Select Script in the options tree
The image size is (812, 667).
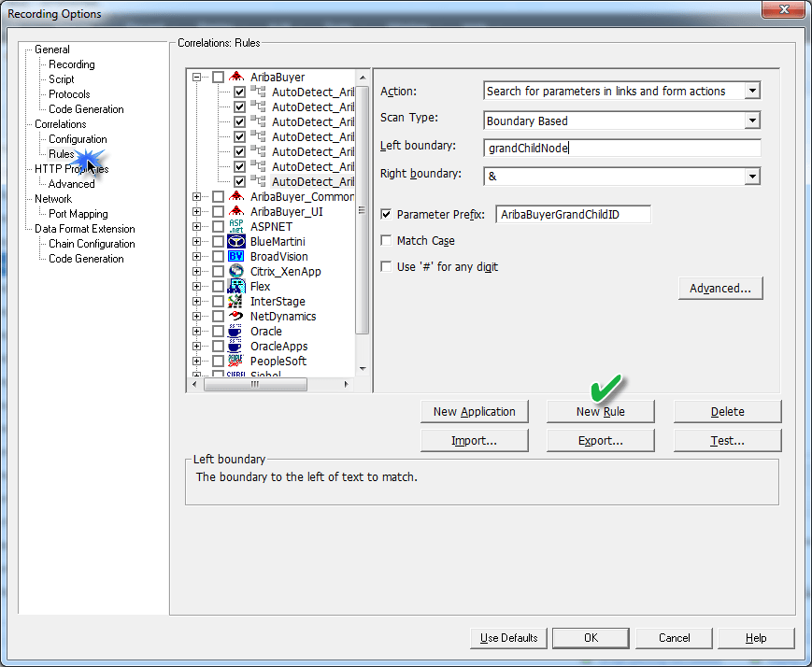coord(61,79)
